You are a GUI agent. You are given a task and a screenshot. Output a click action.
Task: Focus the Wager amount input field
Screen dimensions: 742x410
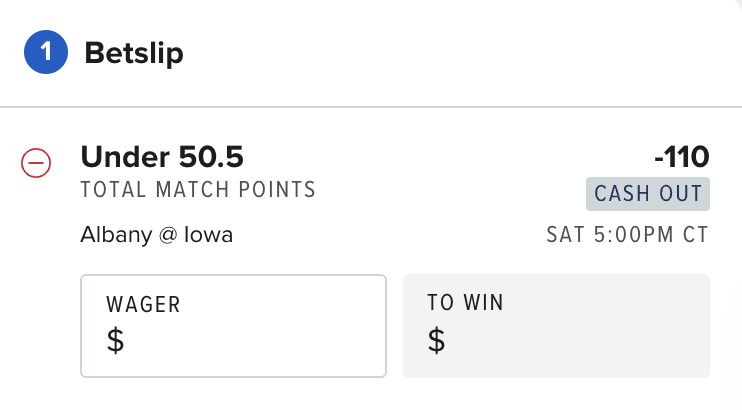[x=233, y=326]
